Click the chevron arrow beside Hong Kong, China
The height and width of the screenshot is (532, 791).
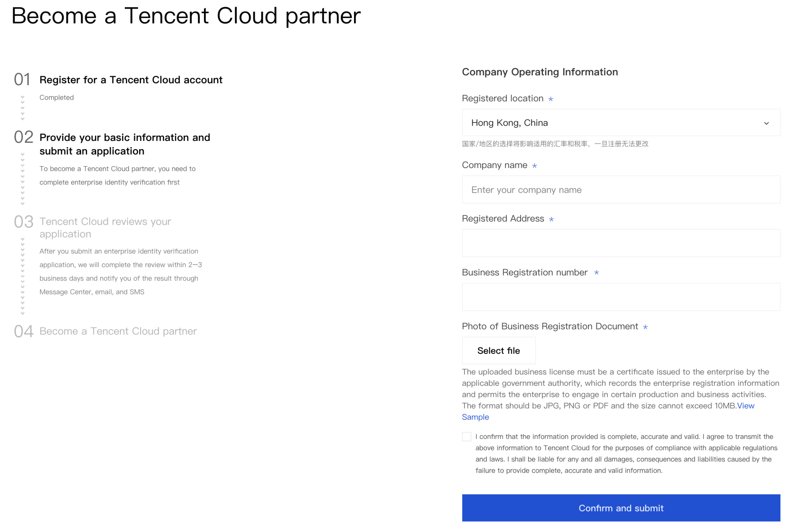766,123
